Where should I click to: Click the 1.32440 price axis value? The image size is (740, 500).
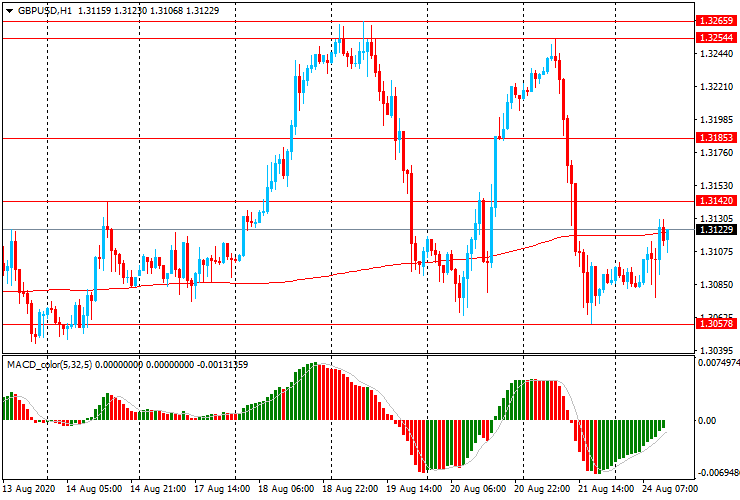717,54
